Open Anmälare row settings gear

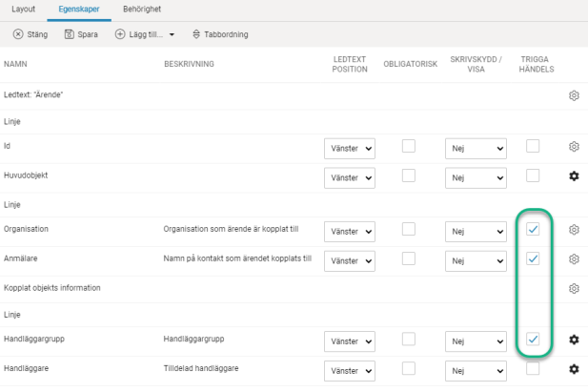pos(574,259)
